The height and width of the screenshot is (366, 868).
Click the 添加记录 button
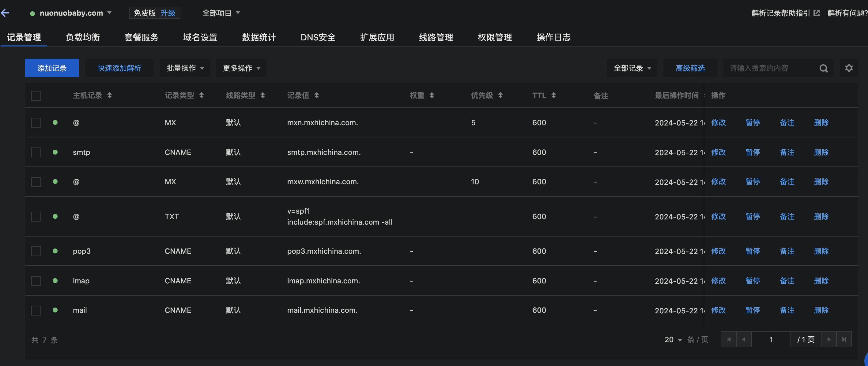click(x=52, y=68)
